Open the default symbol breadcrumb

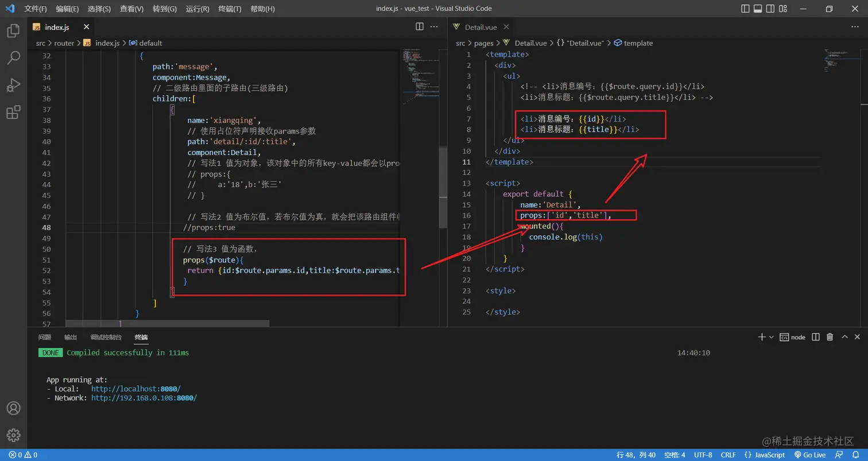(146, 43)
